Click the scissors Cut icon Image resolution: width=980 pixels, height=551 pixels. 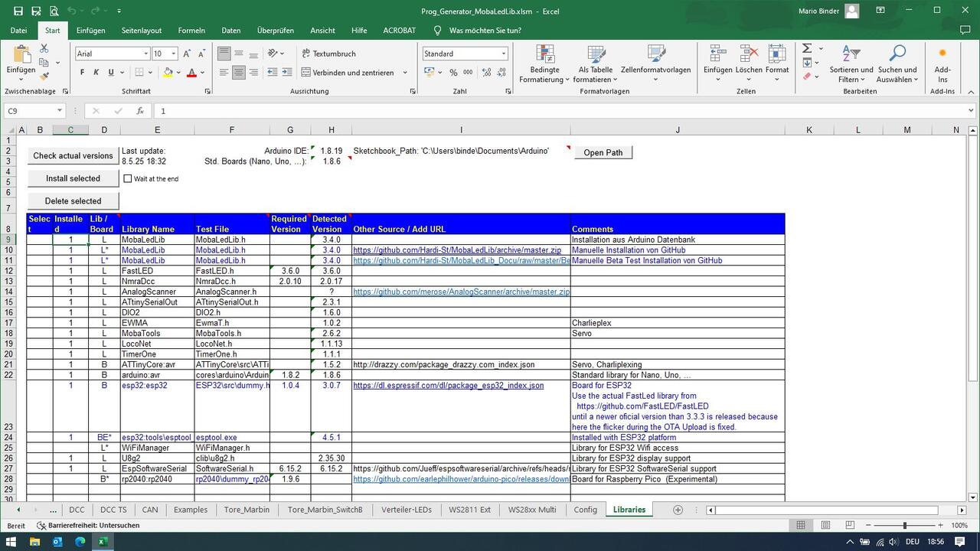(44, 49)
